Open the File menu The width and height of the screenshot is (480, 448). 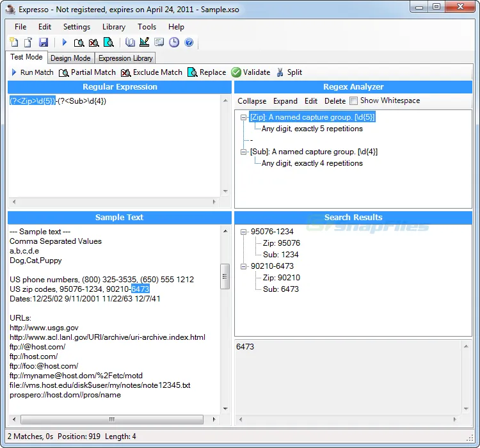20,27
